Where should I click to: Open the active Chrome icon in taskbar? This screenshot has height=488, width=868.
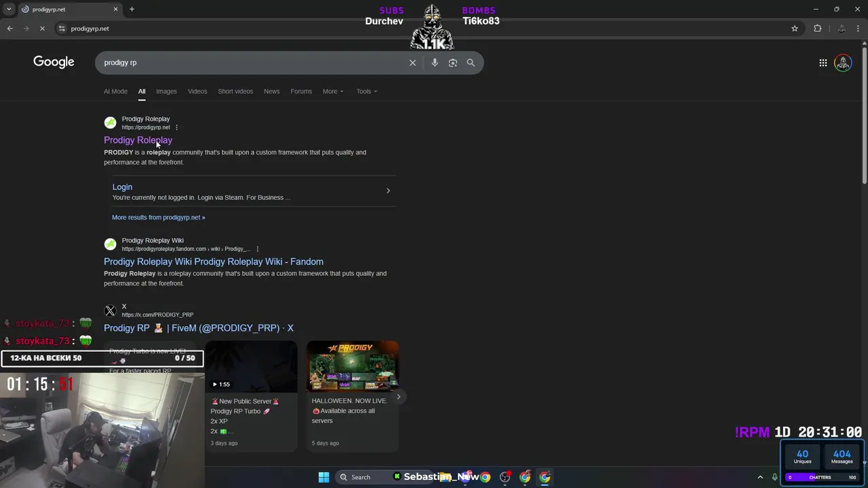tap(545, 477)
